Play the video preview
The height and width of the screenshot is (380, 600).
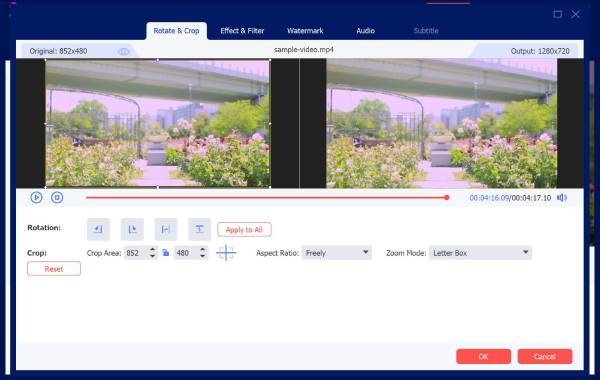click(x=36, y=197)
